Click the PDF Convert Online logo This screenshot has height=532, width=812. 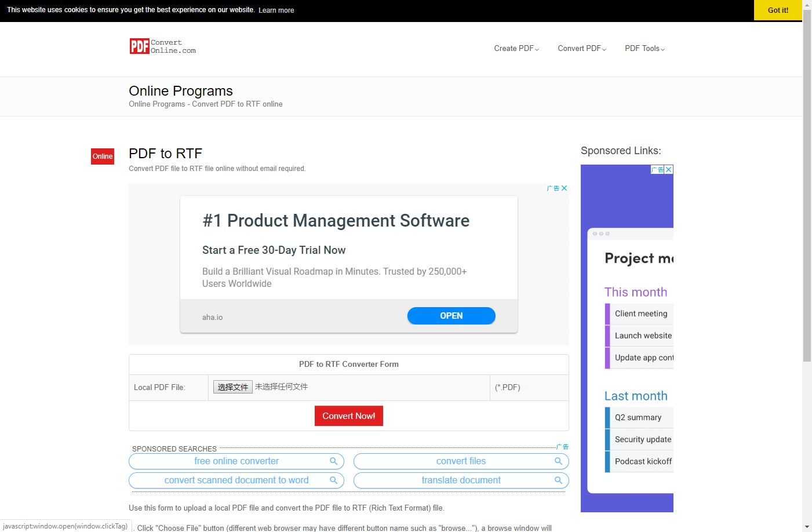coord(163,46)
